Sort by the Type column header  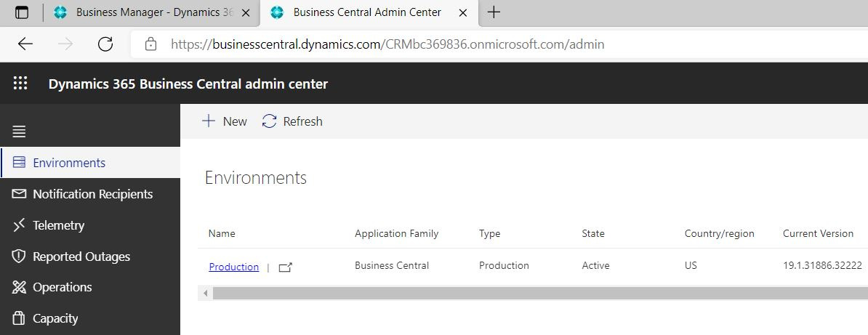pos(489,234)
